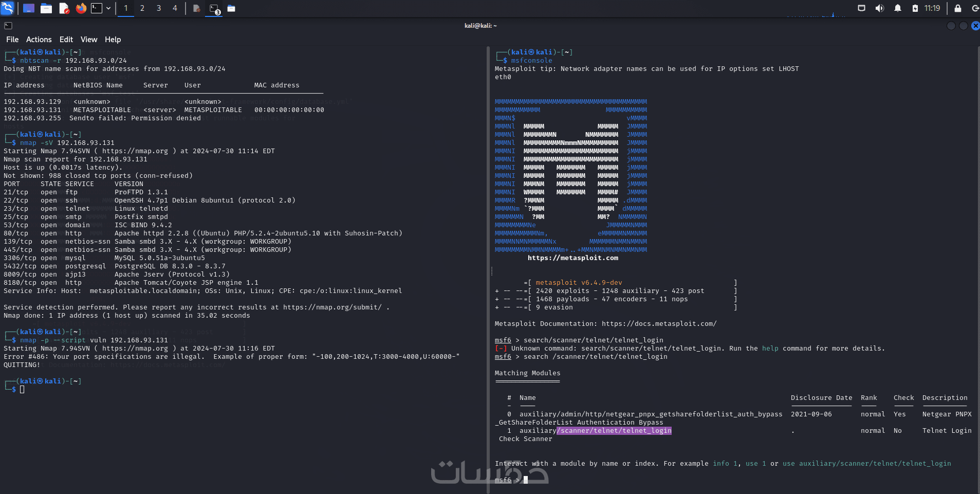Click the 'Disclosure Date' column header
This screenshot has width=980, height=494.
point(822,398)
